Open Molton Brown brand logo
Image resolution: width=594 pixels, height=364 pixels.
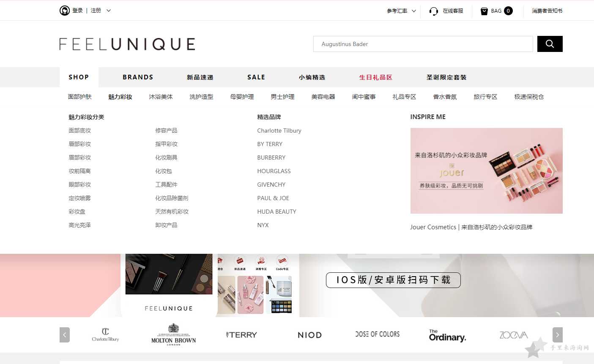[x=173, y=335]
